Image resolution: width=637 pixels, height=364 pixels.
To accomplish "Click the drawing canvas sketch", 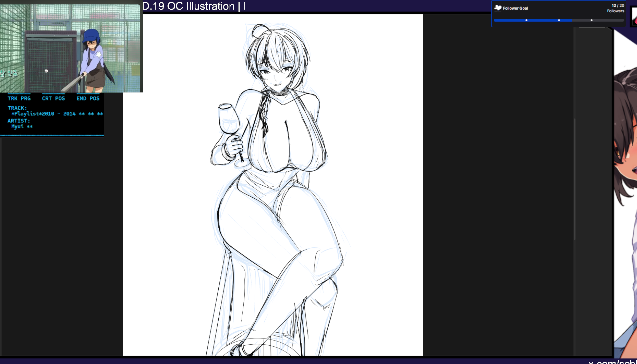I will click(x=273, y=185).
